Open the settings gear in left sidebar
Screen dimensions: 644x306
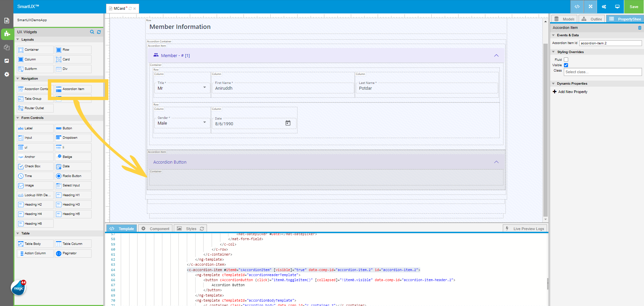pyautogui.click(x=7, y=74)
